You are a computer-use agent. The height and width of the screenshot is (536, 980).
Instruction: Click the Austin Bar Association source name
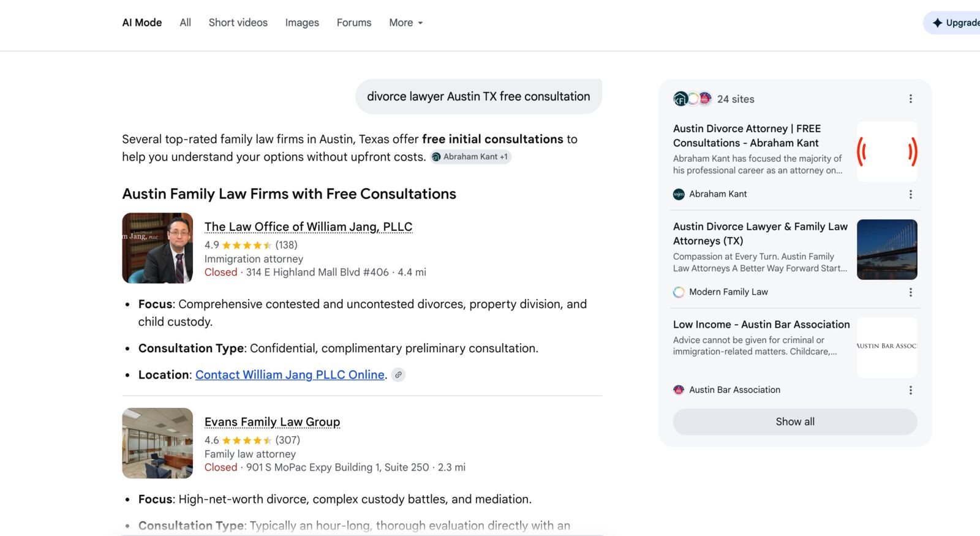pyautogui.click(x=734, y=390)
